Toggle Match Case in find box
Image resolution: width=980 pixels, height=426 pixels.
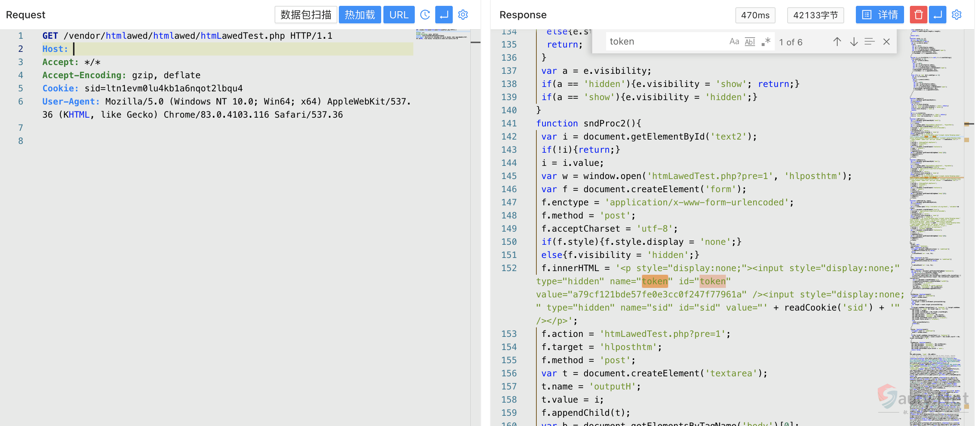pos(734,42)
